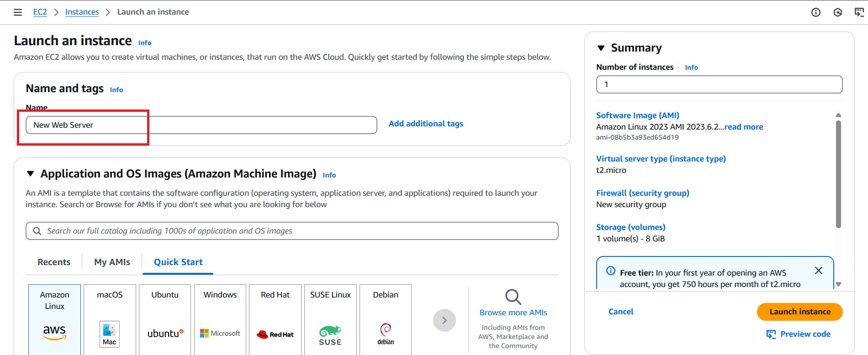
Task: Click the Preview code icon
Action: click(771, 334)
